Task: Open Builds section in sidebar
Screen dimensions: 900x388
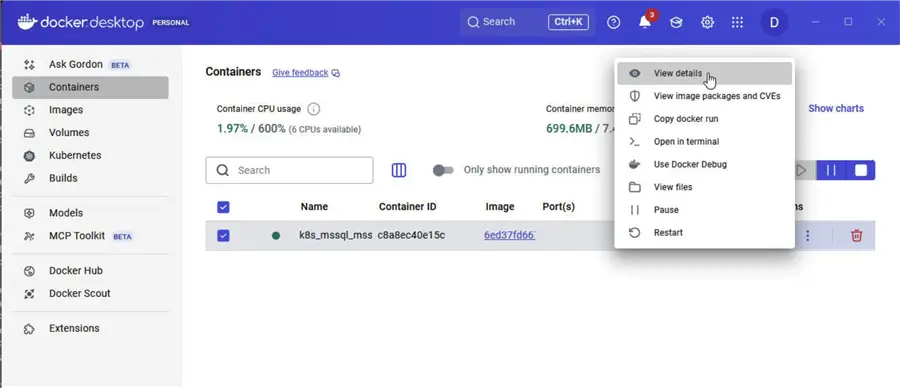Action: pos(90,179)
